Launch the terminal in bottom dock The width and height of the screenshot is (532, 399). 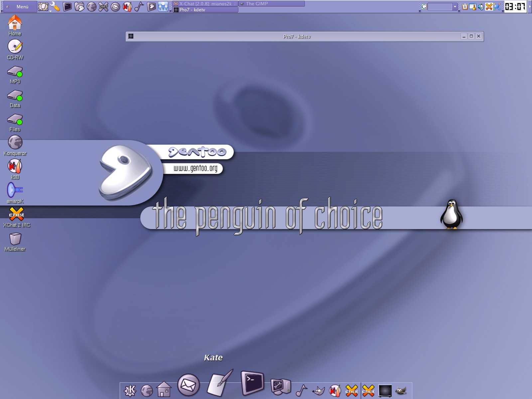coord(252,383)
